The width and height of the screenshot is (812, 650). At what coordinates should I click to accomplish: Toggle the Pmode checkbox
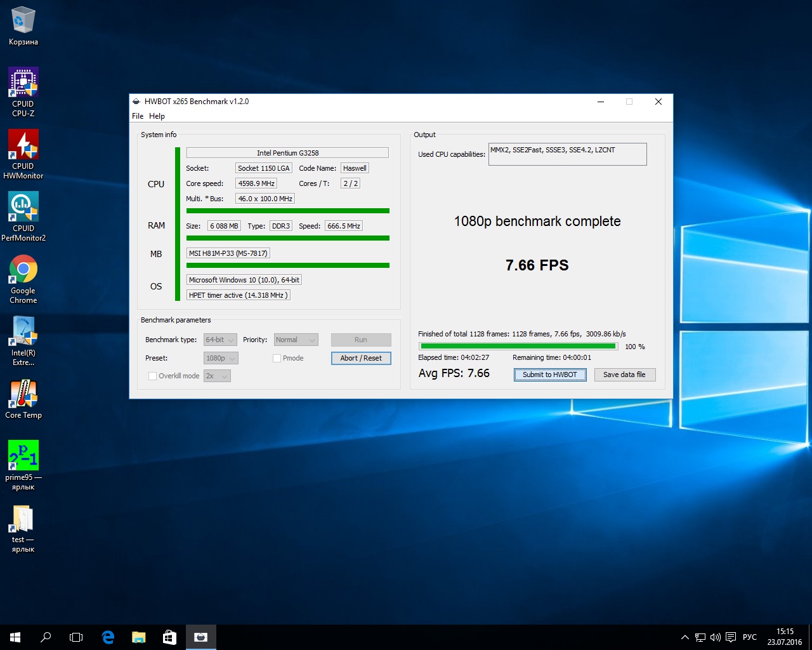pyautogui.click(x=277, y=358)
